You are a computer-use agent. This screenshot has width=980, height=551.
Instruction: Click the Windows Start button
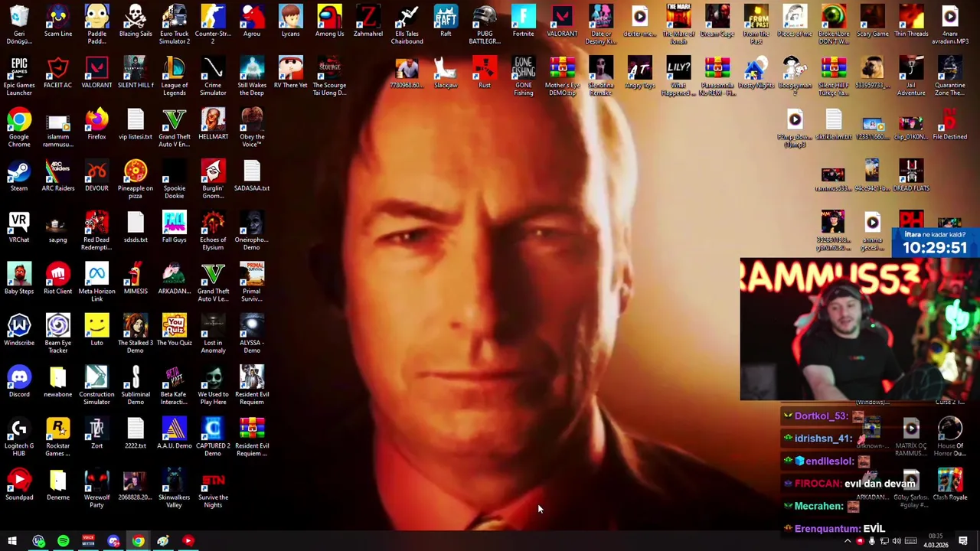pyautogui.click(x=12, y=541)
